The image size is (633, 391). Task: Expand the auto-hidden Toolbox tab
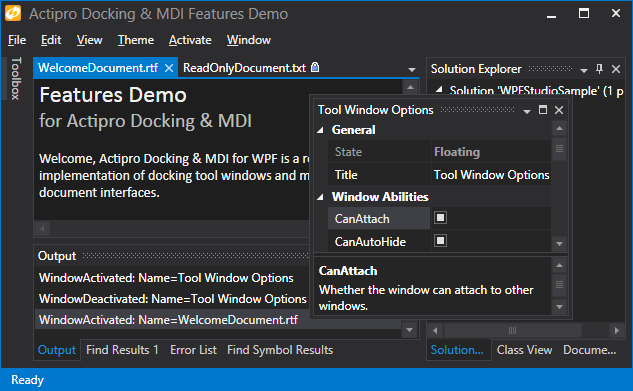click(x=15, y=78)
